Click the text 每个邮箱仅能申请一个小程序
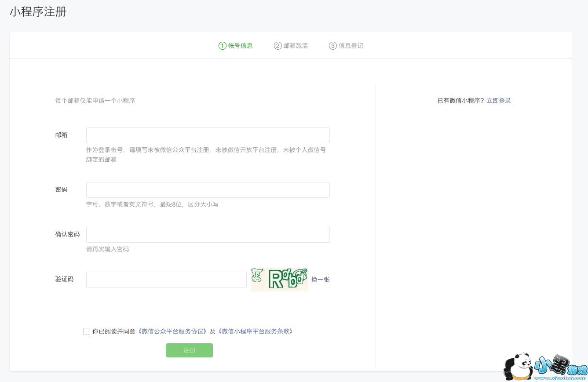Image resolution: width=588 pixels, height=382 pixels. tap(95, 101)
